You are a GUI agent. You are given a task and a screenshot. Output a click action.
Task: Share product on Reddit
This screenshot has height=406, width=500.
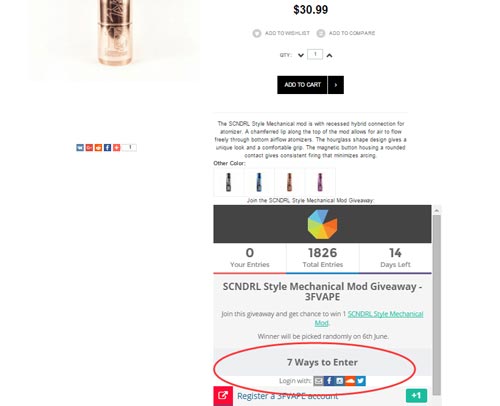pyautogui.click(x=98, y=147)
